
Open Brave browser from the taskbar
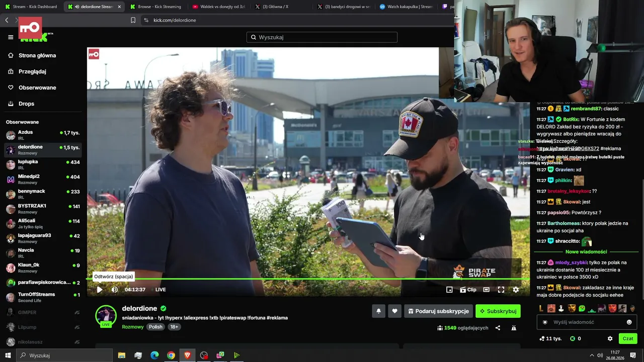click(188, 355)
